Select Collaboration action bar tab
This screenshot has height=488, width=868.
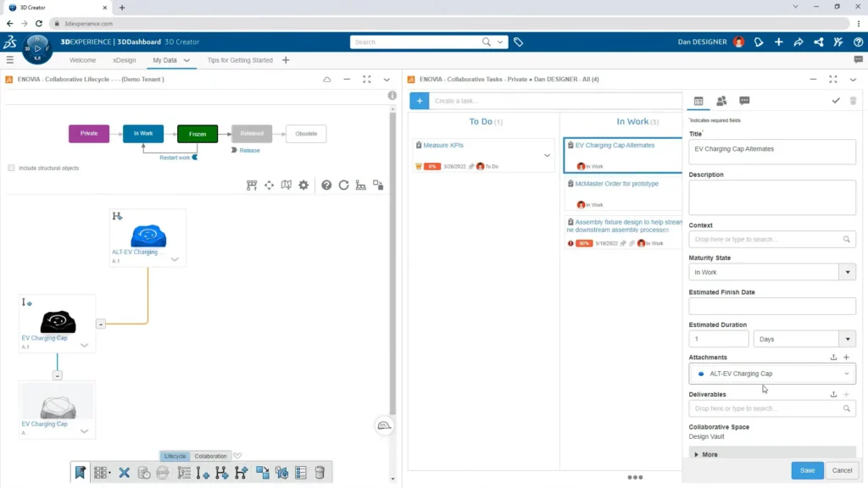(210, 456)
